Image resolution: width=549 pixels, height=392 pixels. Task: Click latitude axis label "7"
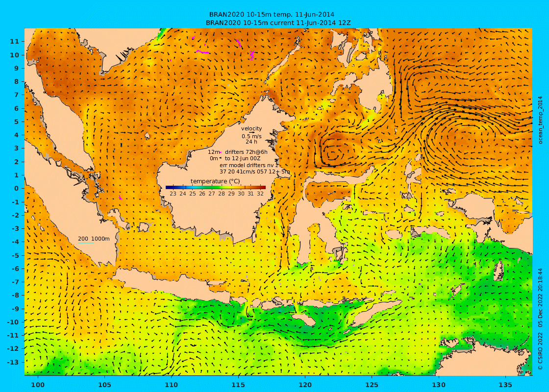point(17,95)
